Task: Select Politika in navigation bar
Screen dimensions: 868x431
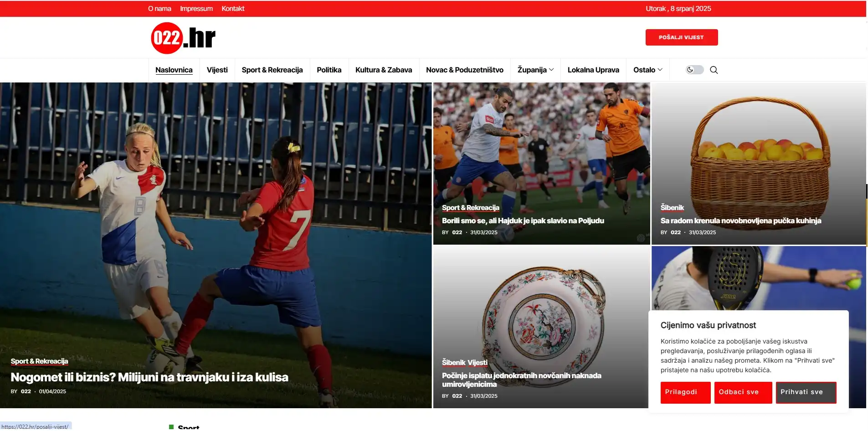Action: pyautogui.click(x=329, y=70)
